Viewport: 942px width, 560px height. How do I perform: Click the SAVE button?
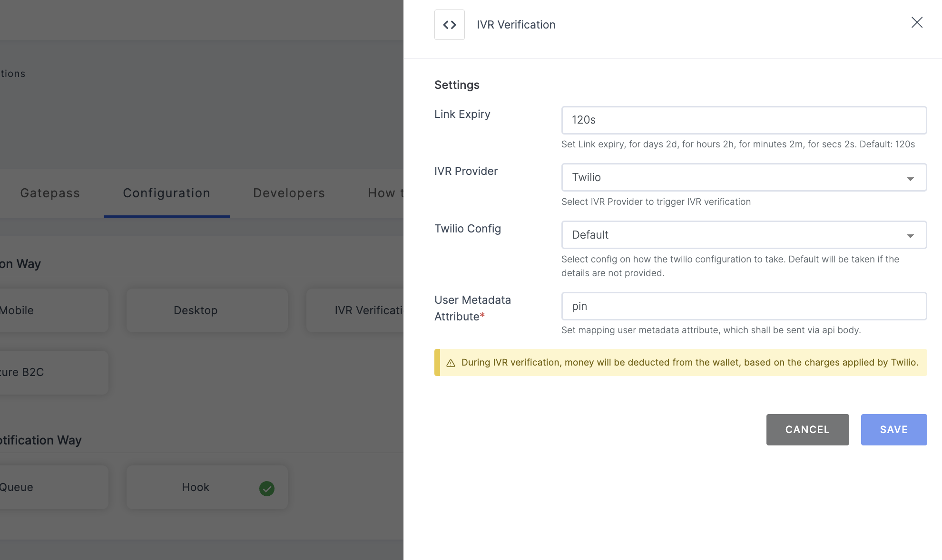[894, 429]
